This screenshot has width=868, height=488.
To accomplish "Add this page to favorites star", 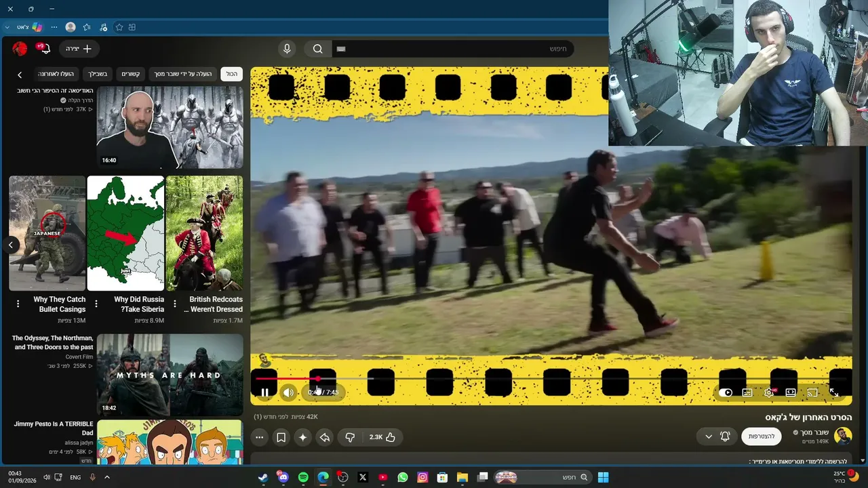I will tap(119, 27).
